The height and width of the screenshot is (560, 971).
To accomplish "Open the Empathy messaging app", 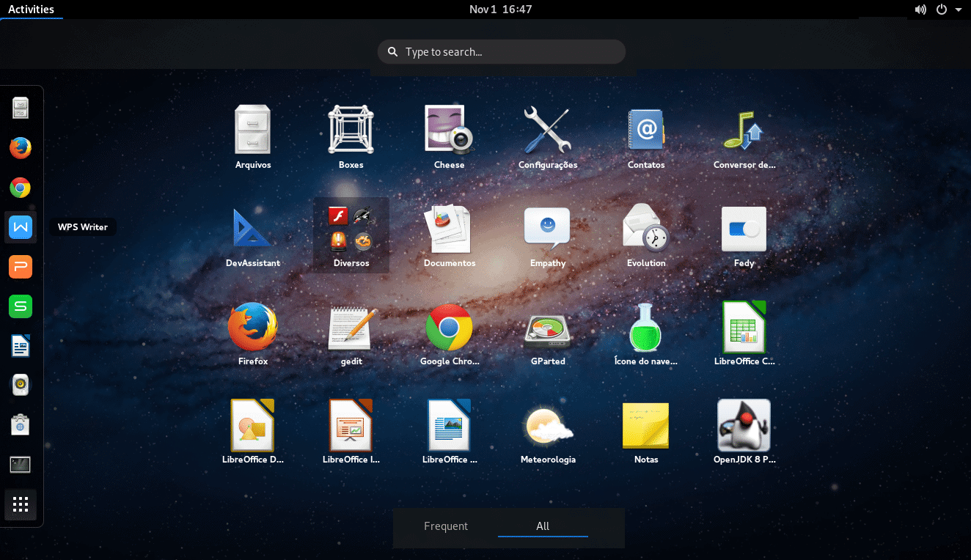I will click(x=547, y=227).
